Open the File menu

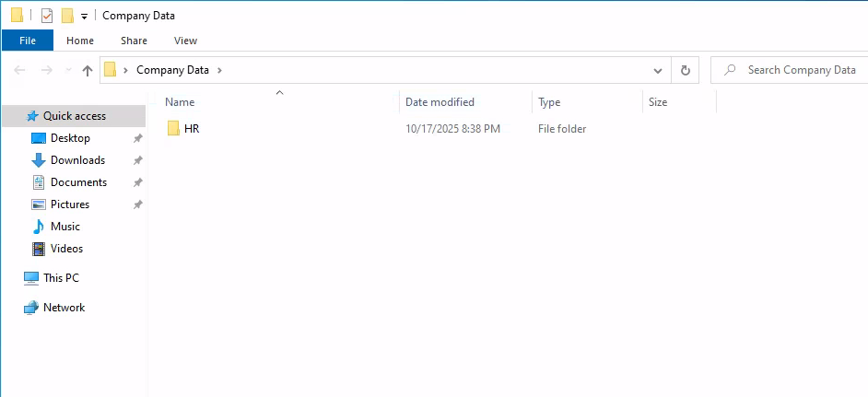point(28,41)
